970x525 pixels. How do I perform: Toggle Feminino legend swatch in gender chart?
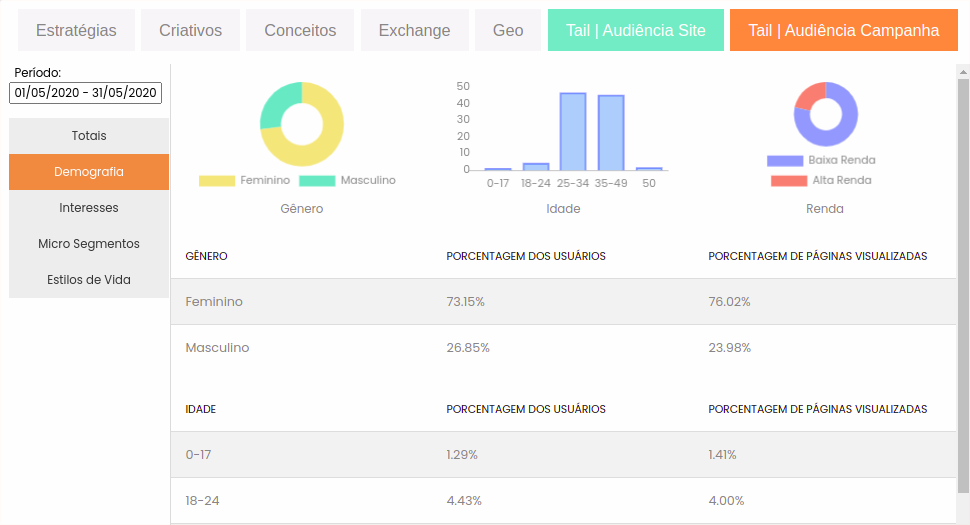click(x=217, y=181)
